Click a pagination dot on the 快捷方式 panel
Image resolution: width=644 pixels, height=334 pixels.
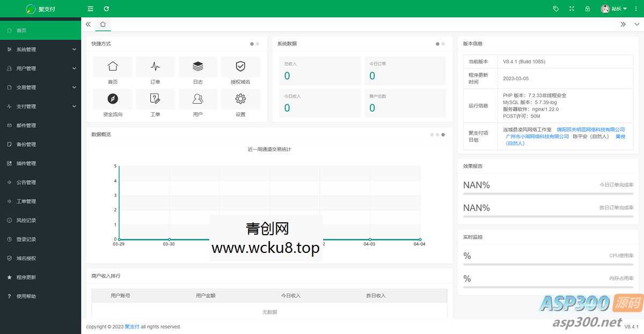coord(252,43)
